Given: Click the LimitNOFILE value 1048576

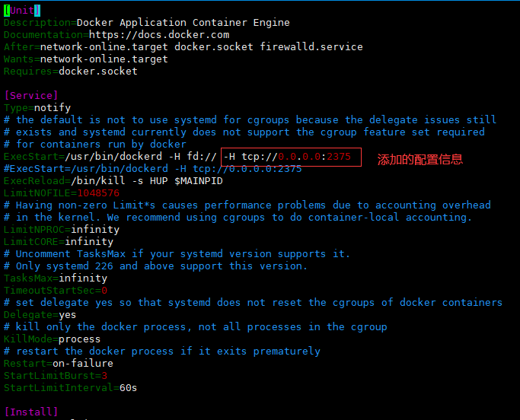Looking at the screenshot, I should coord(97,193).
